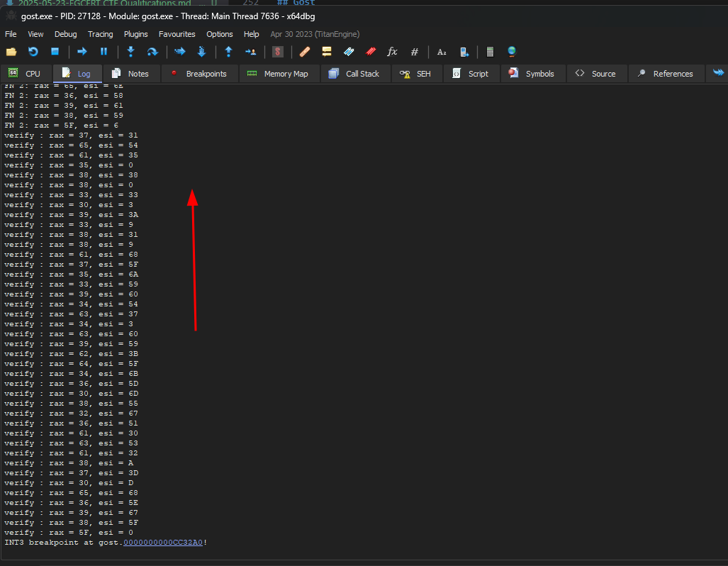Click the Step Into toolbar icon

(130, 52)
